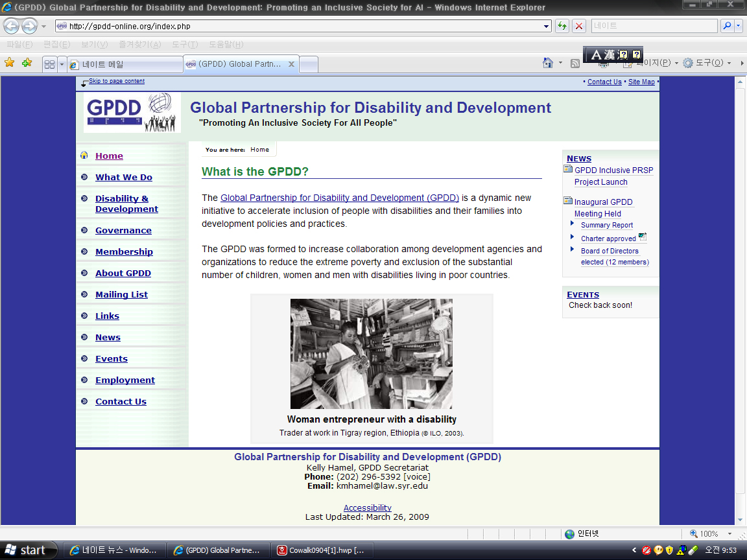Open the zoom level 100% dropdown

tap(710, 534)
